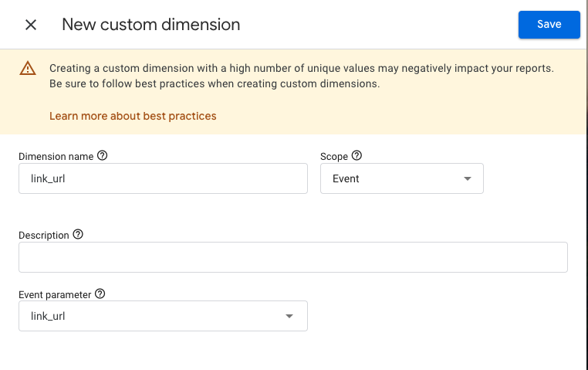This screenshot has height=370, width=588.
Task: Show help for the Scope field
Action: point(357,156)
